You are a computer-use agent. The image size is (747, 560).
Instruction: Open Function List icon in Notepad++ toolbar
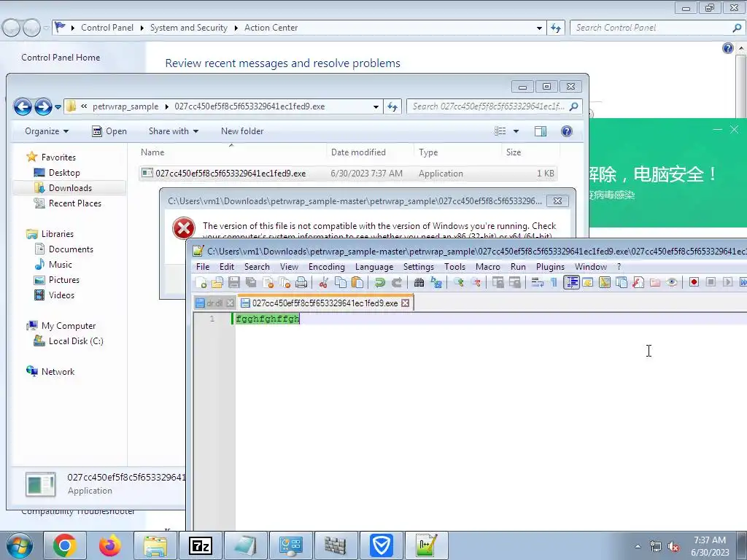(x=638, y=282)
